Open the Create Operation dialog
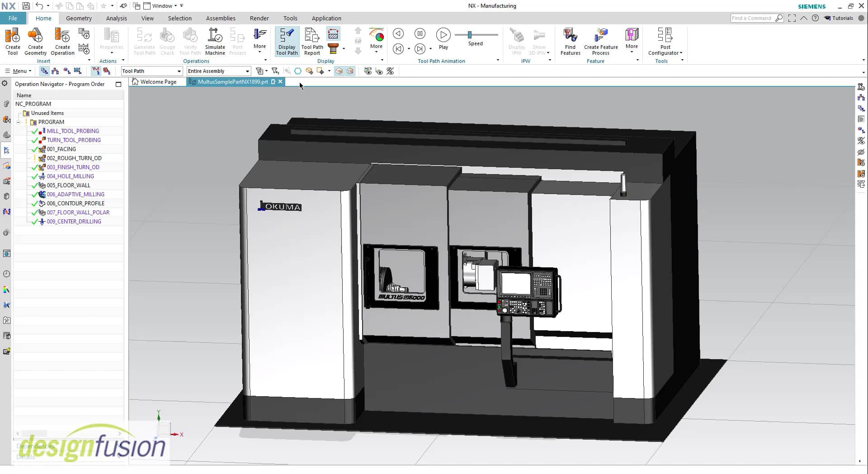 (x=62, y=41)
